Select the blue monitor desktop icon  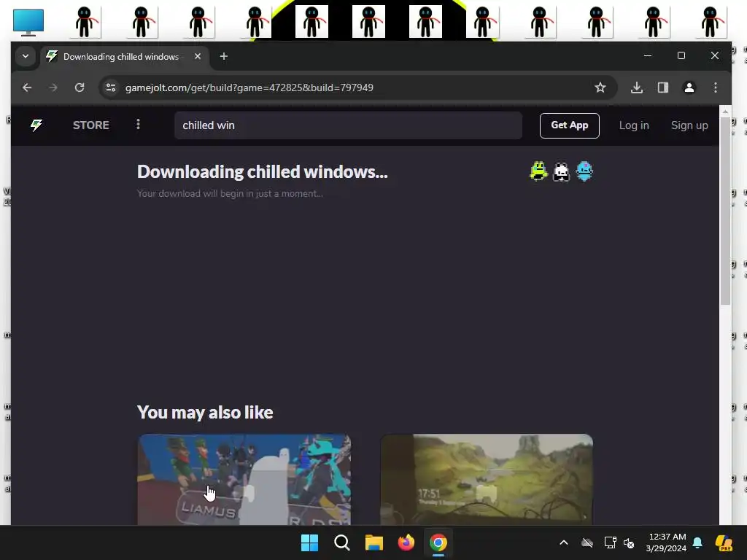point(28,22)
